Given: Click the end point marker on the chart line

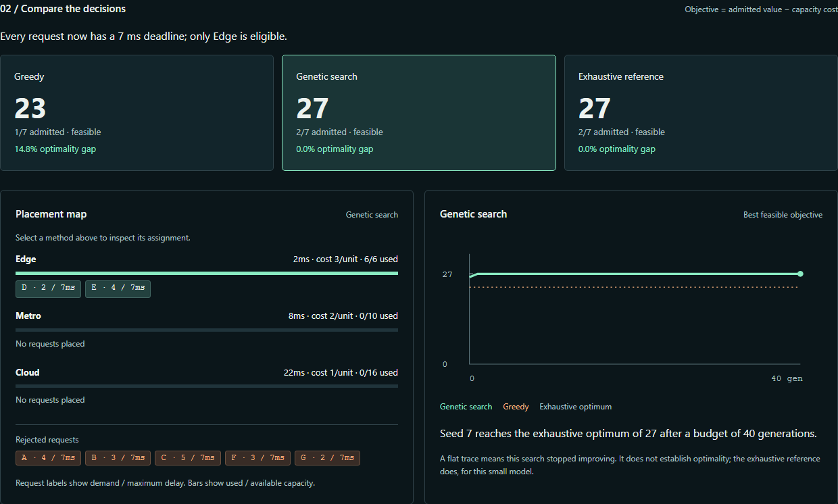Looking at the screenshot, I should coord(800,274).
